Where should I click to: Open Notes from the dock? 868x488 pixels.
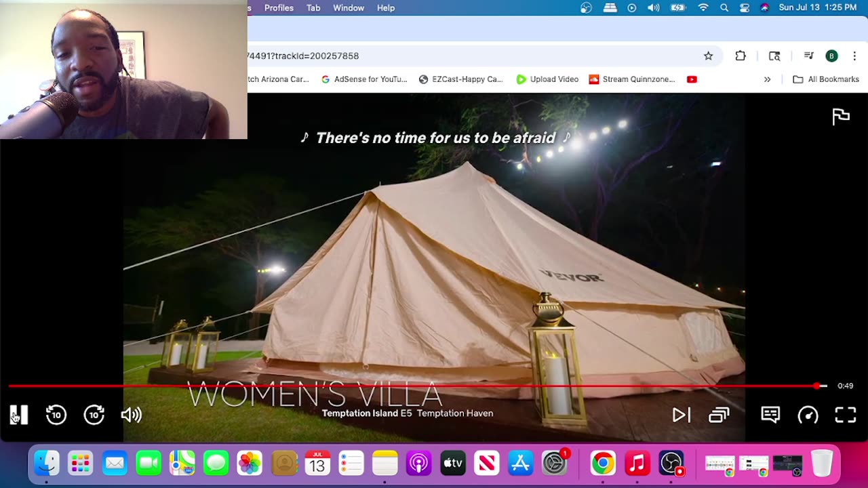tap(385, 464)
